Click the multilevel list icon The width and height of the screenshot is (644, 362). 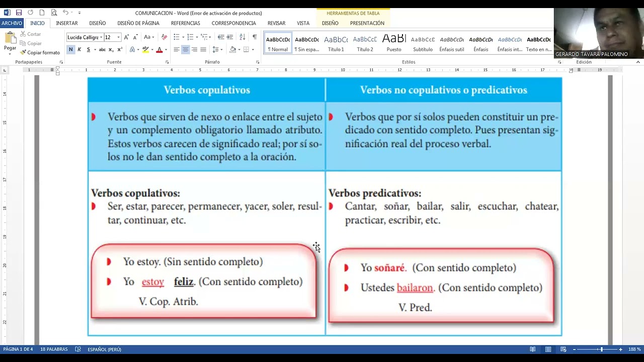204,37
